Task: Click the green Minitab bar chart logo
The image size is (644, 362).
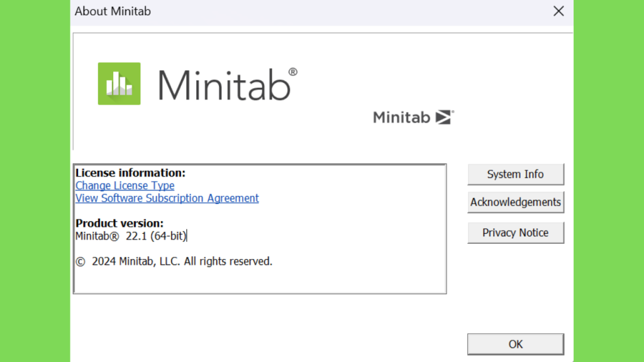Action: (119, 84)
